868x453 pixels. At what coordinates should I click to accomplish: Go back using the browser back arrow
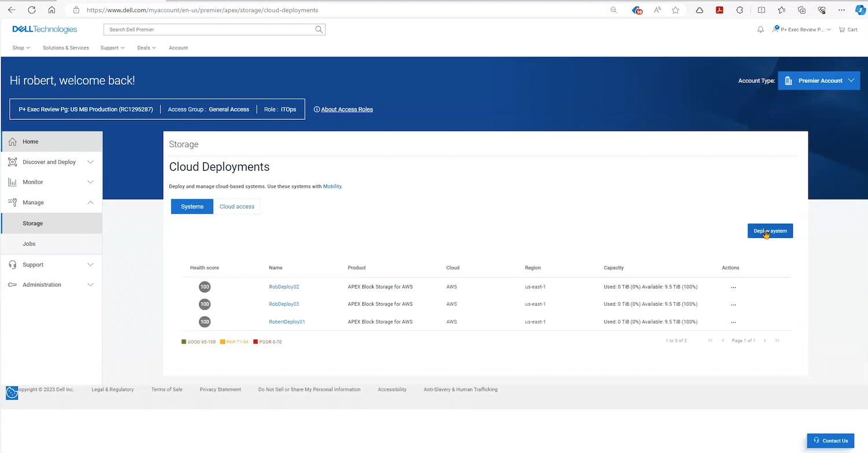12,10
